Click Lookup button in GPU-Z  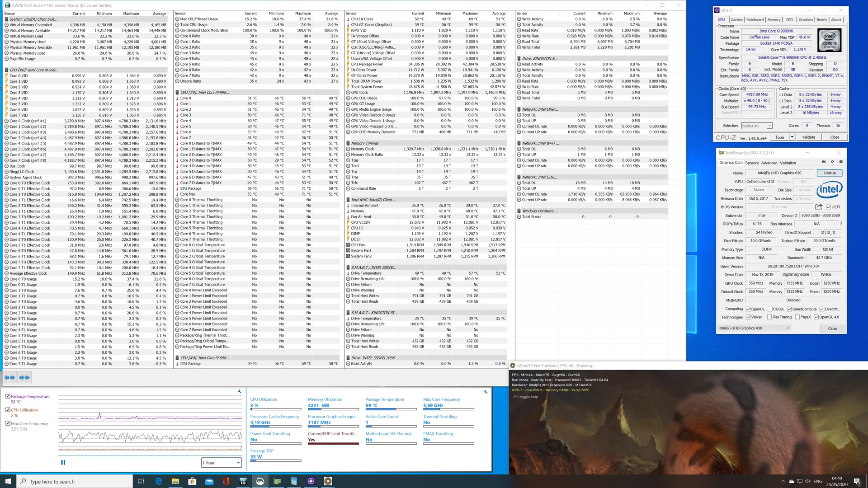(830, 173)
